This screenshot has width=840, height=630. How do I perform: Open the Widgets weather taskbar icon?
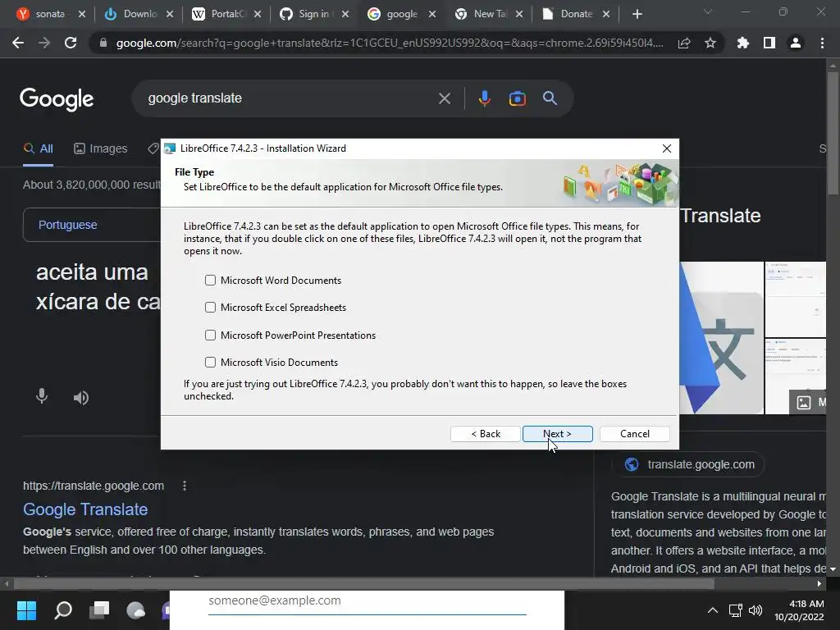coord(135,609)
